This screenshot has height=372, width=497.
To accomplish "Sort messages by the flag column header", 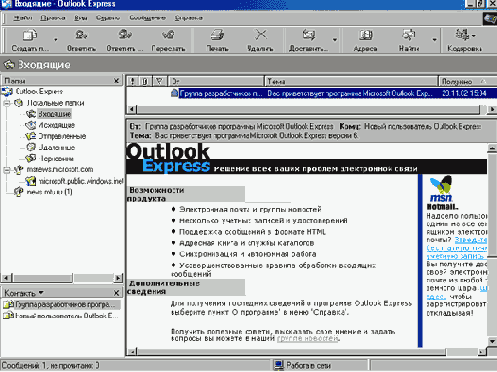I will [x=159, y=81].
